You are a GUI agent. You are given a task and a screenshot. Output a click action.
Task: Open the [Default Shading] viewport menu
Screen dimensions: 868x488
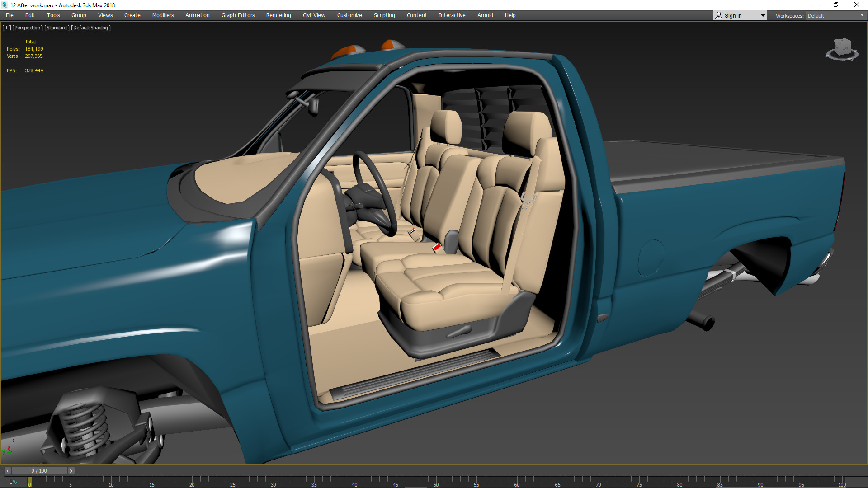coord(91,28)
